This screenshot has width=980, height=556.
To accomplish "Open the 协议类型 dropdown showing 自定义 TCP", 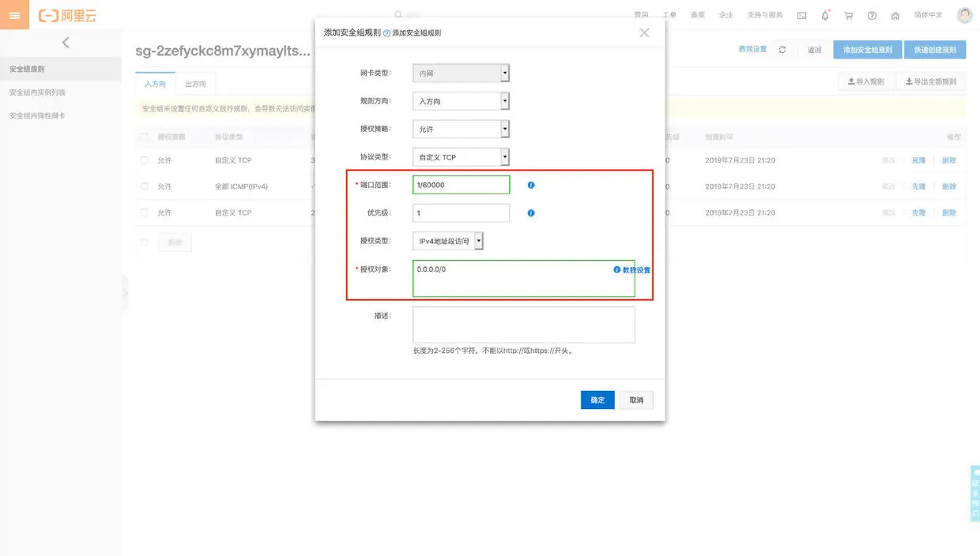I will pyautogui.click(x=461, y=157).
